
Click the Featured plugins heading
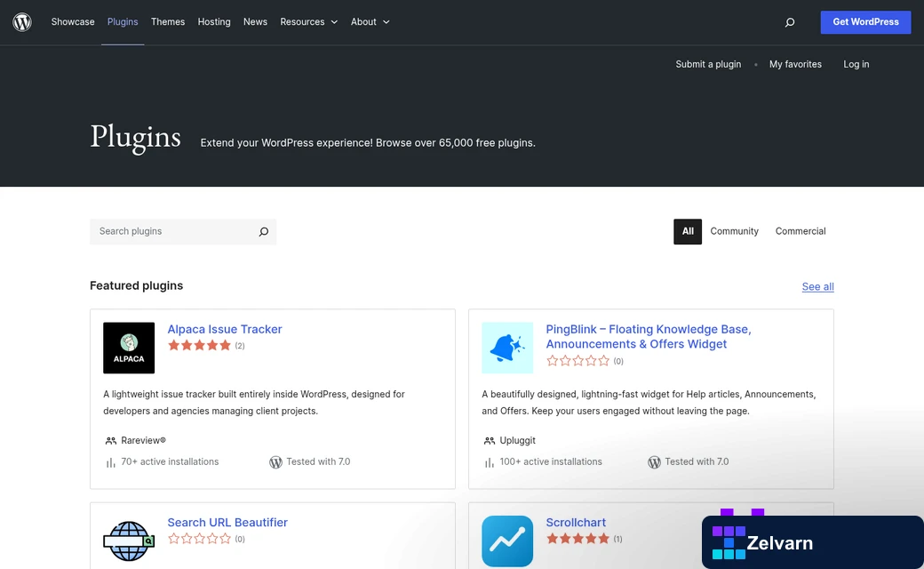(x=136, y=285)
